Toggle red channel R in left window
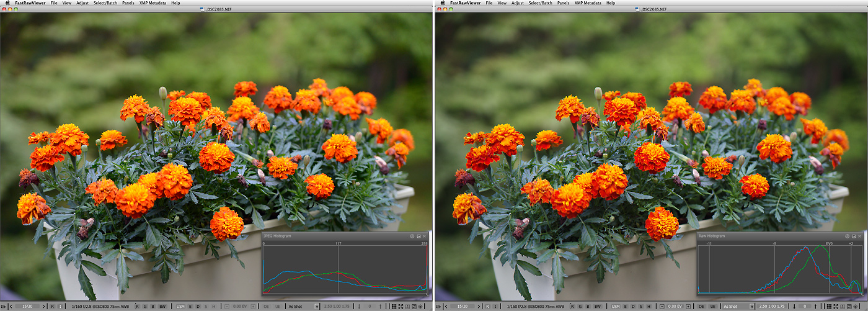868x311 pixels. click(136, 307)
